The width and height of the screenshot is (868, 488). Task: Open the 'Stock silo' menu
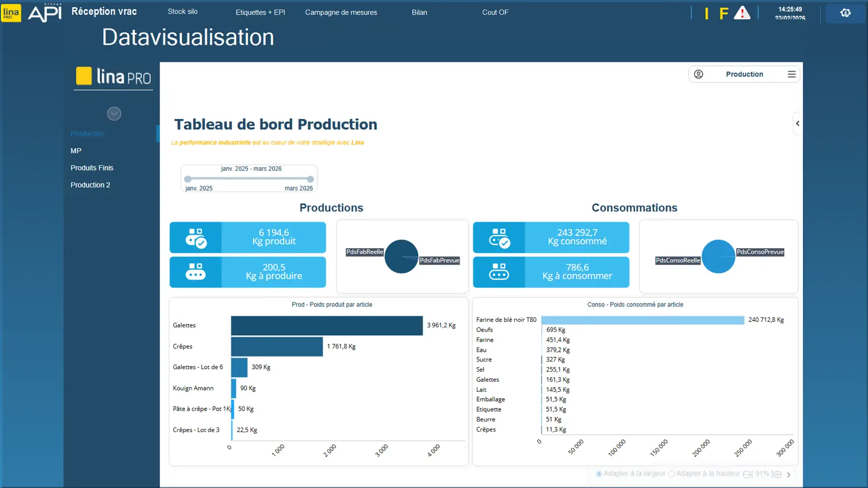point(183,12)
